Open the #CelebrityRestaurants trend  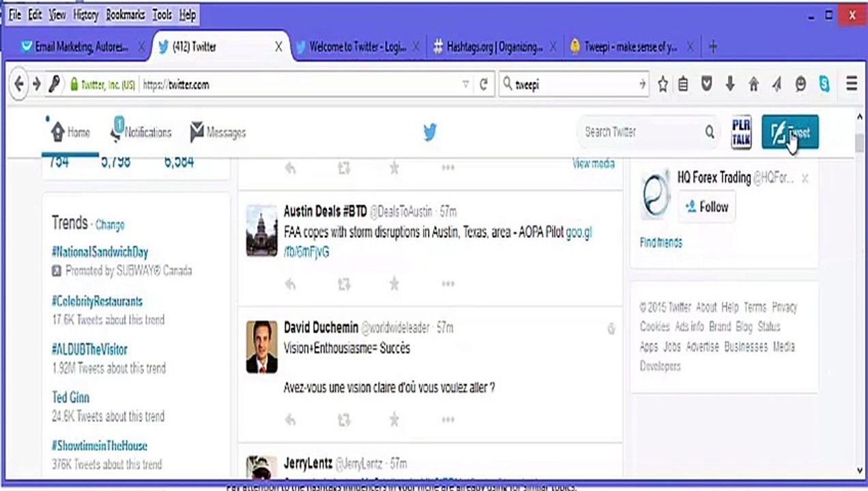tap(98, 301)
